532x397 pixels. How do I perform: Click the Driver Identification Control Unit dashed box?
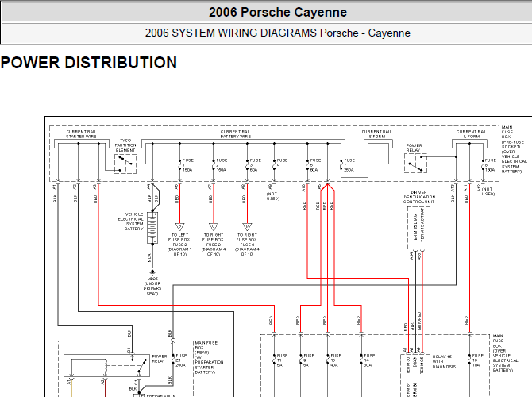point(418,228)
